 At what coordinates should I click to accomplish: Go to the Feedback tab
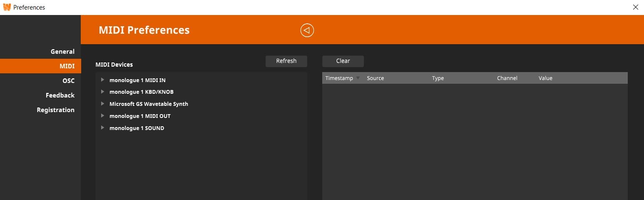pos(60,95)
